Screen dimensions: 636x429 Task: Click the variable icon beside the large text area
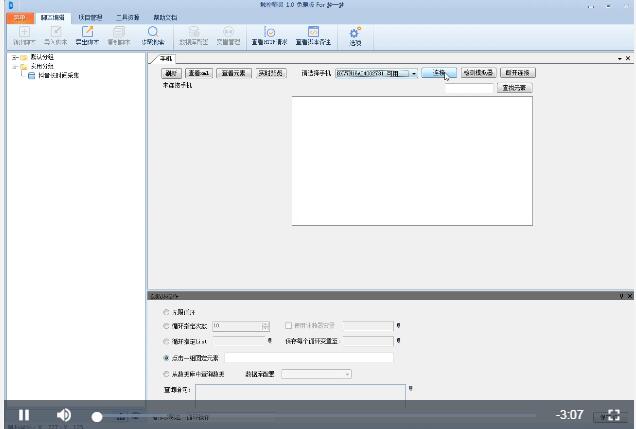(410, 388)
